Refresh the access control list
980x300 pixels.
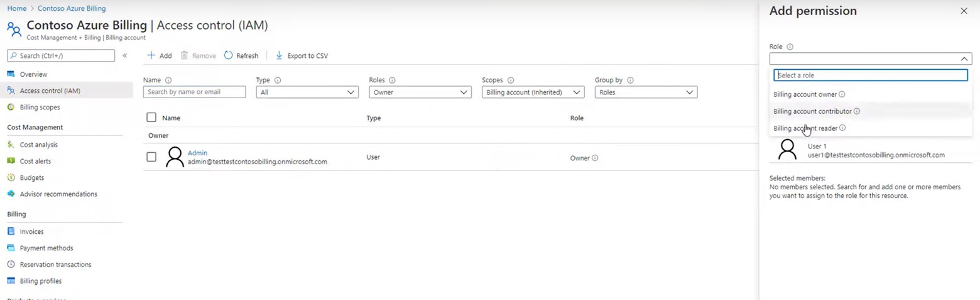click(241, 55)
